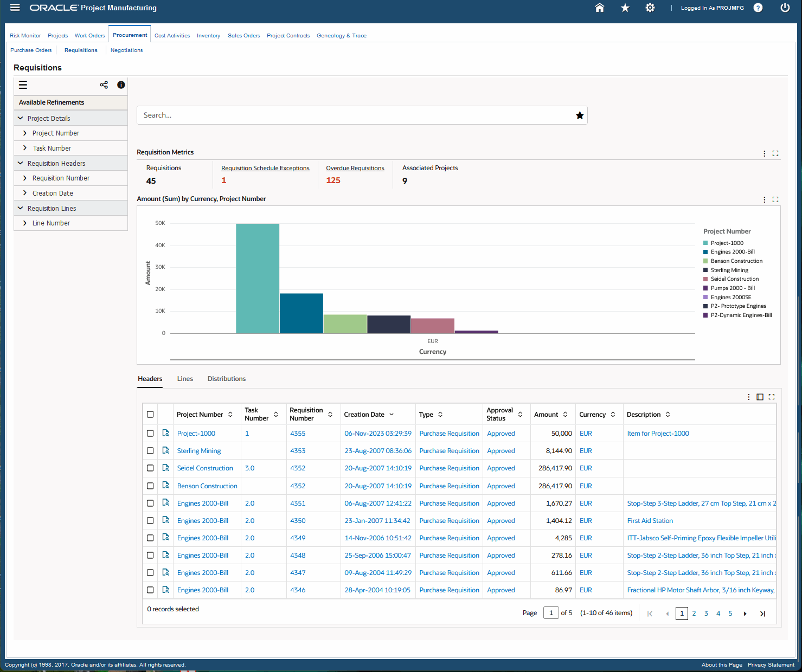The image size is (802, 672).
Task: Open Overdue Requisitions metric link
Action: [355, 168]
